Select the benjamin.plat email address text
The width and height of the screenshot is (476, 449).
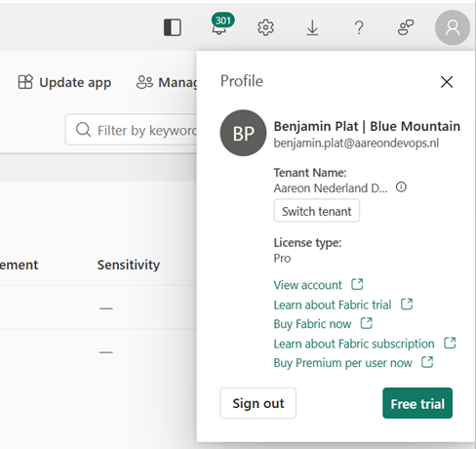coord(356,143)
